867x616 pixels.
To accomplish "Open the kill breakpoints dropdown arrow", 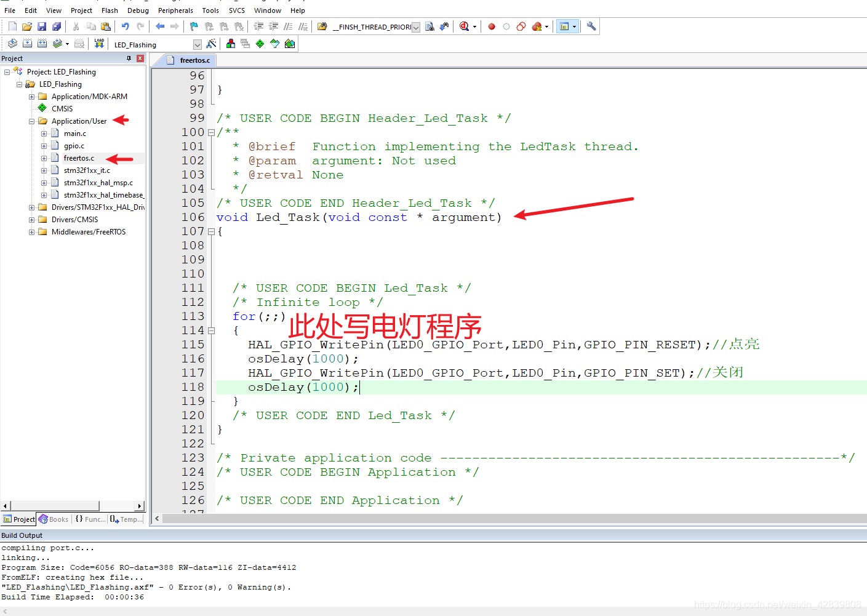I will (546, 26).
